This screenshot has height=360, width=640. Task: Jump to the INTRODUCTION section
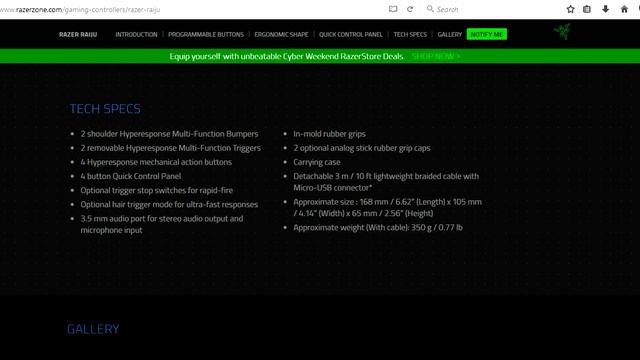136,35
